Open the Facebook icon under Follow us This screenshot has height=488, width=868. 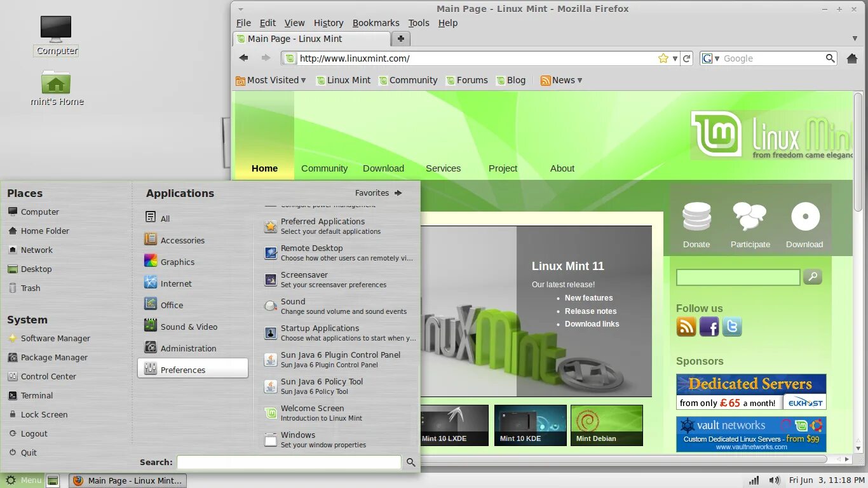pos(709,327)
